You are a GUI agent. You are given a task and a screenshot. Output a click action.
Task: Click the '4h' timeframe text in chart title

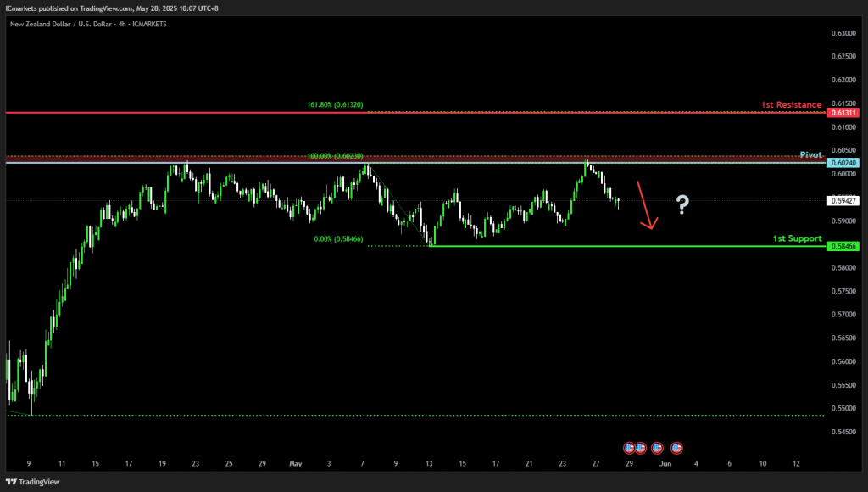coord(122,25)
